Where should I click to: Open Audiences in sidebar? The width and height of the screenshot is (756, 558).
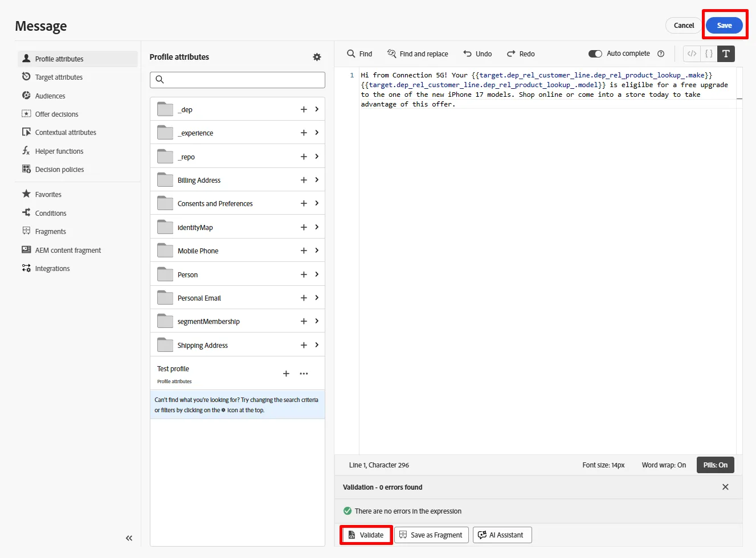point(77,96)
